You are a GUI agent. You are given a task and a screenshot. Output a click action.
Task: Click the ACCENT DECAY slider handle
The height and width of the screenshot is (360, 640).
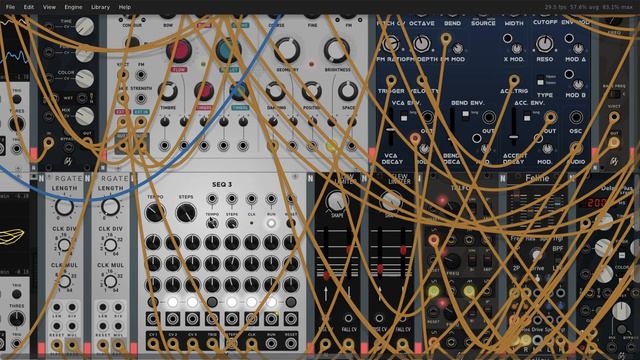tap(514, 137)
